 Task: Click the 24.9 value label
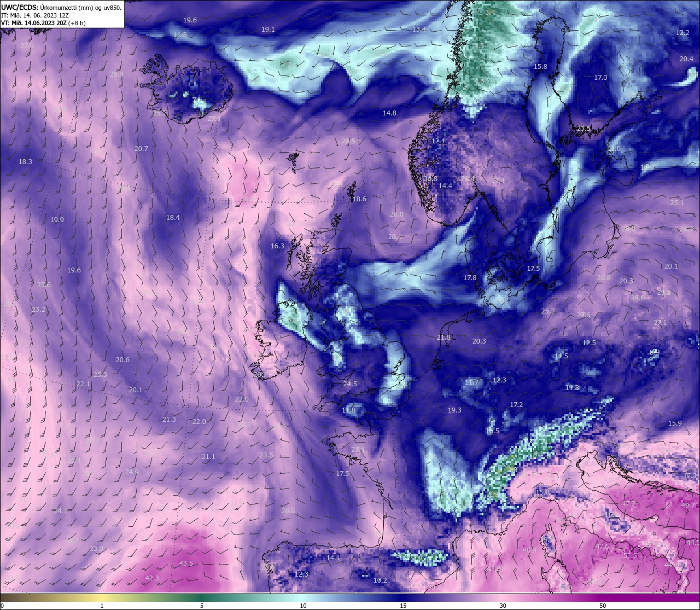pos(132,472)
